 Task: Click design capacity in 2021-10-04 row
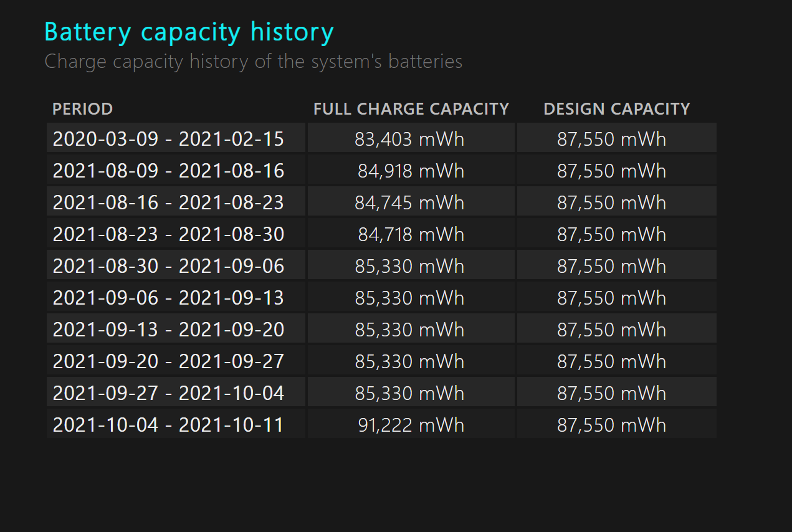point(611,425)
